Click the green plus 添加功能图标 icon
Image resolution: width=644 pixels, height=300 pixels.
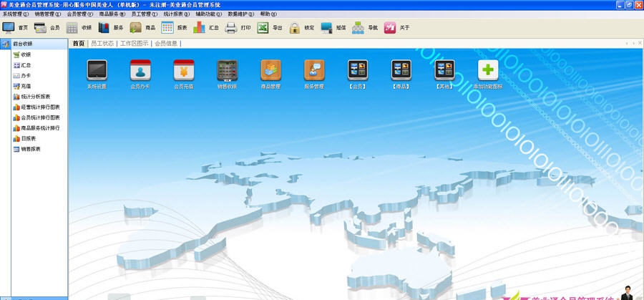tap(488, 70)
